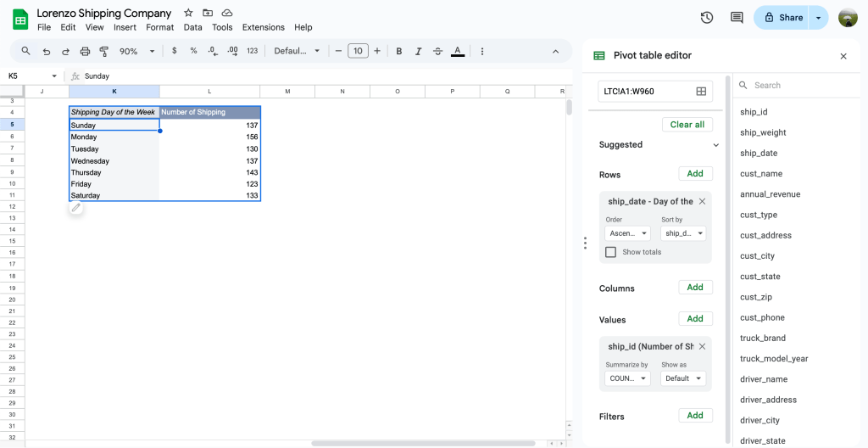This screenshot has height=448, width=868.
Task: Remove the ship_date row field
Action: (702, 202)
